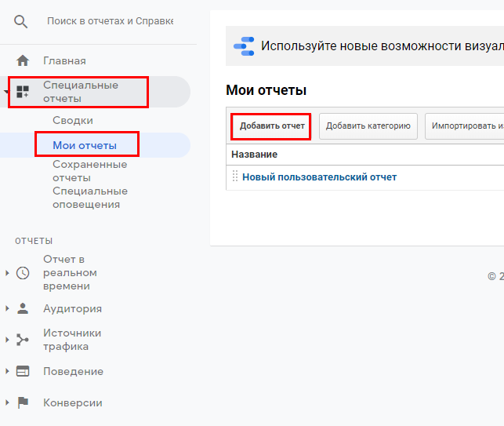This screenshot has width=504, height=426.
Task: Click the Источники трафика acquisition icon
Action: click(23, 340)
